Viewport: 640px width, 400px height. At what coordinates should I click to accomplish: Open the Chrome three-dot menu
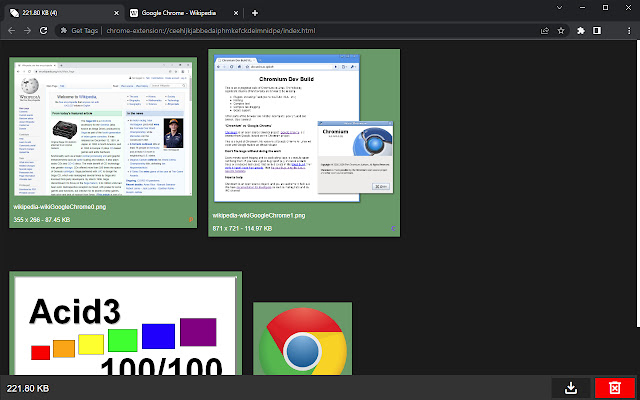(629, 31)
